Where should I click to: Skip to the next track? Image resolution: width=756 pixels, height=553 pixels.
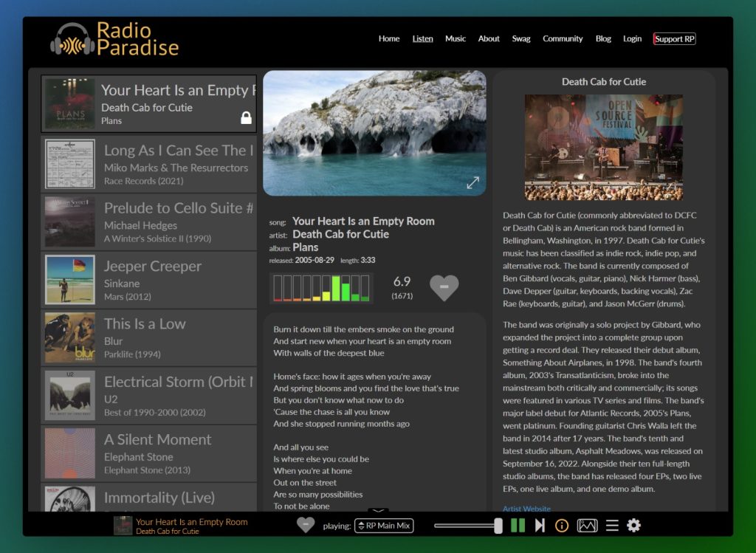click(540, 526)
